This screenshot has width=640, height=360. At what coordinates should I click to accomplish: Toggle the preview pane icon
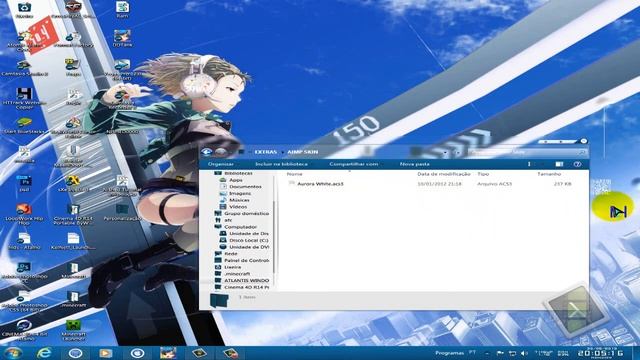pos(559,164)
